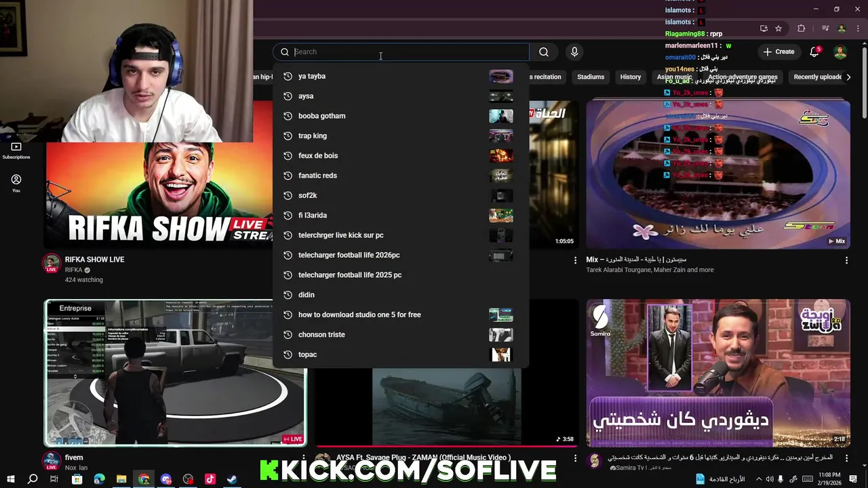Choose 'fi l3arida' from search history
The image size is (868, 488).
[400, 216]
